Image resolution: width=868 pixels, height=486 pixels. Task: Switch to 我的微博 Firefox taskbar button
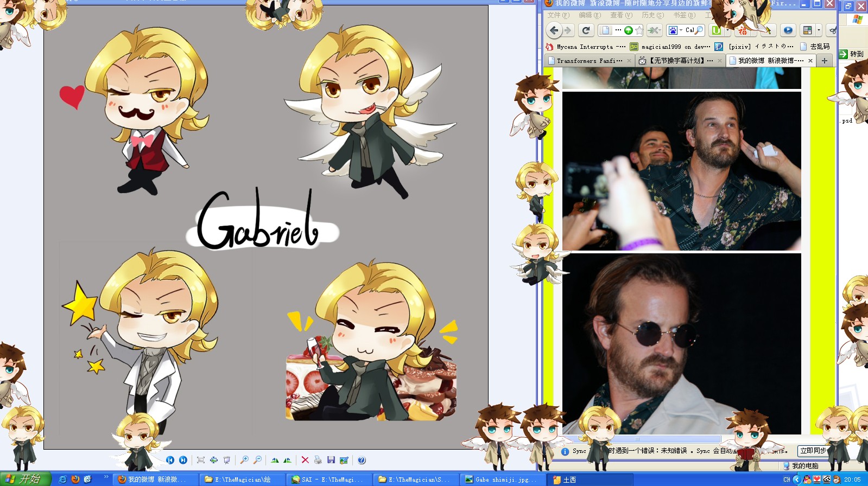point(155,479)
